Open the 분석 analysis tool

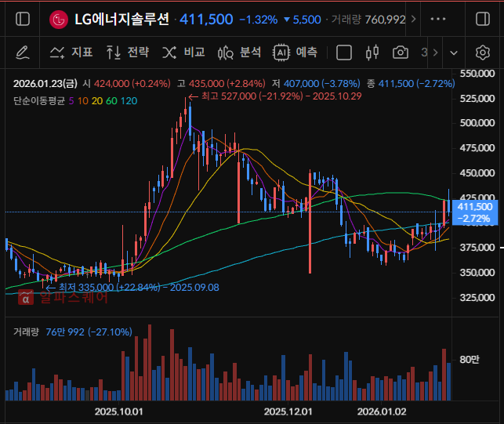click(x=239, y=53)
